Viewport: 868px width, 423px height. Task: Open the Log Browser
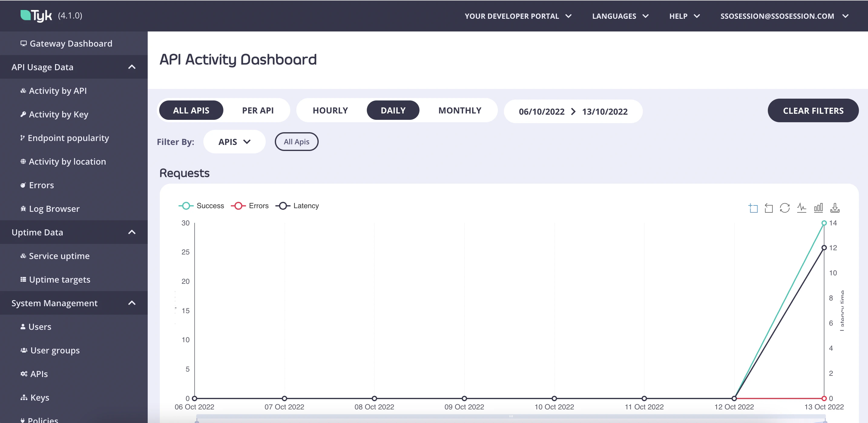tap(54, 208)
